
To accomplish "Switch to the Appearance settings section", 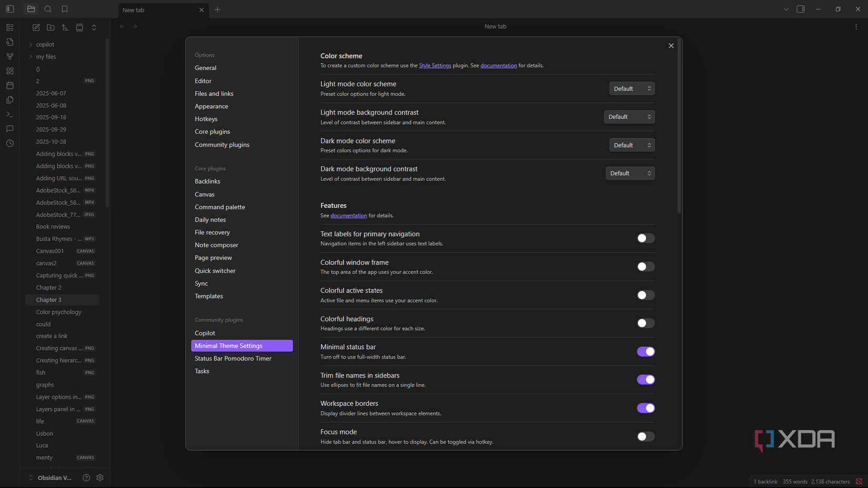I will [211, 106].
